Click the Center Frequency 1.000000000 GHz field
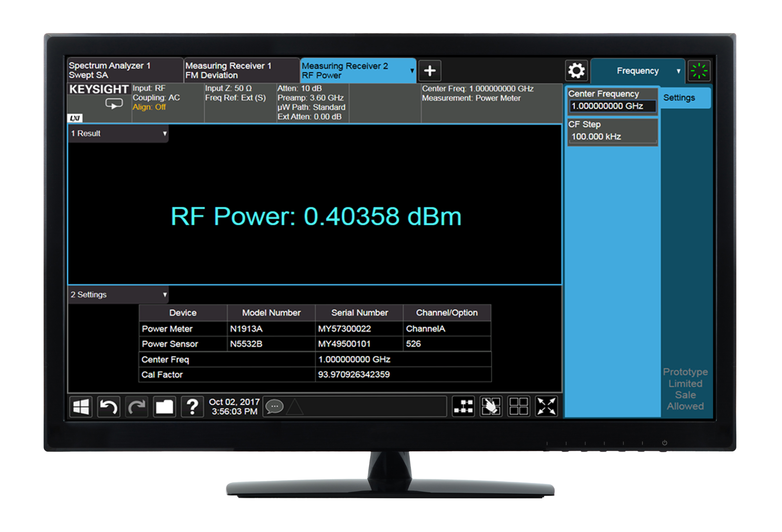Image resolution: width=782 pixels, height=532 pixels. [x=612, y=106]
